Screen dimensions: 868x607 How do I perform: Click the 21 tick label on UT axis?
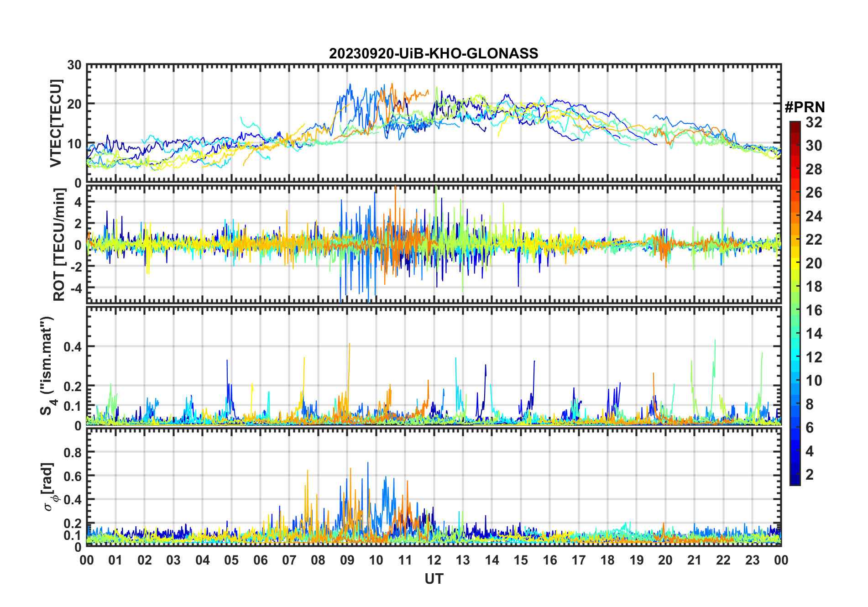tap(694, 560)
